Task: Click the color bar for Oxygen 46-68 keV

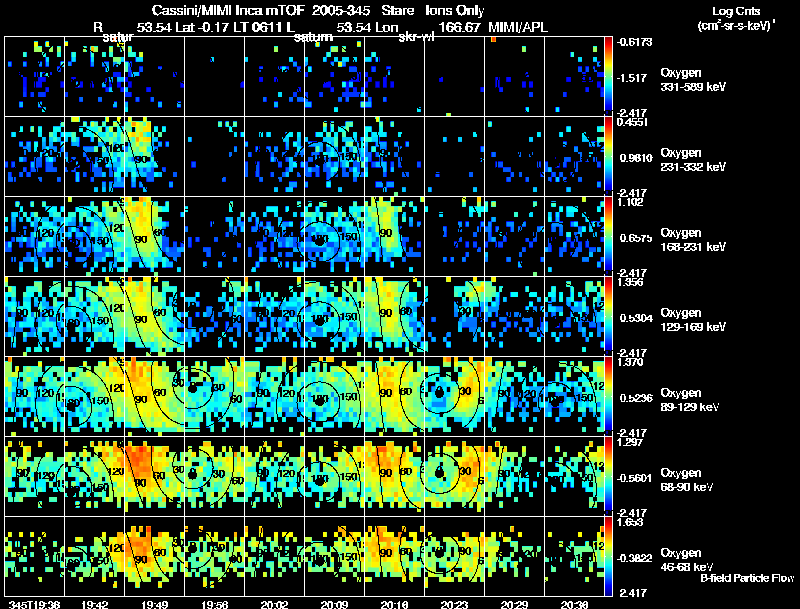Action: (608, 556)
